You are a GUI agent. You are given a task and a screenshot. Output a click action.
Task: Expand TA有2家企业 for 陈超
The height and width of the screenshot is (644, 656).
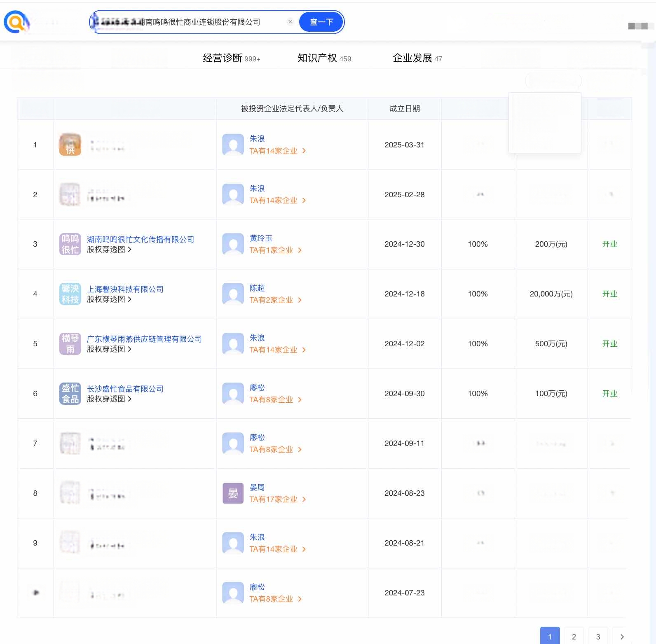click(x=276, y=300)
